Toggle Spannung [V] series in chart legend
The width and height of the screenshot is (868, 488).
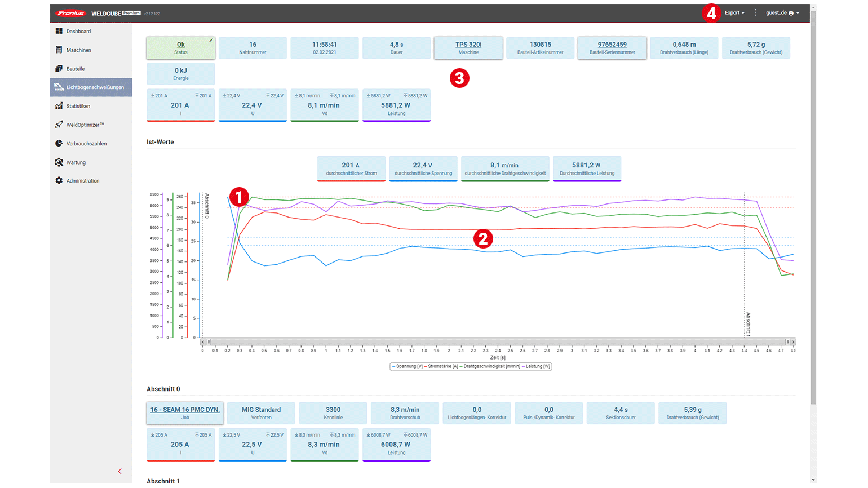407,366
